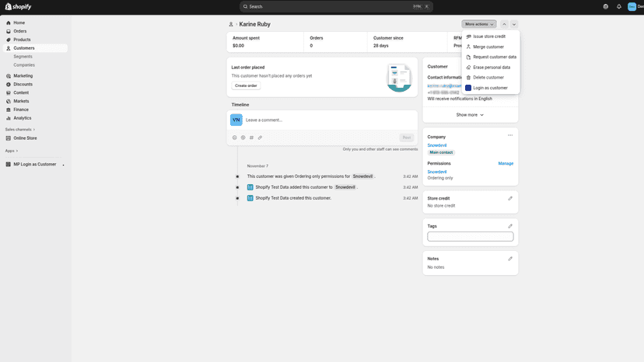Choose Login as customer
Screen dimensions: 644x362
pos(491,88)
